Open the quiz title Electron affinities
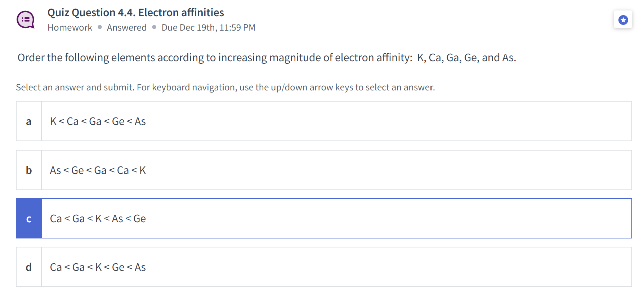 [135, 12]
